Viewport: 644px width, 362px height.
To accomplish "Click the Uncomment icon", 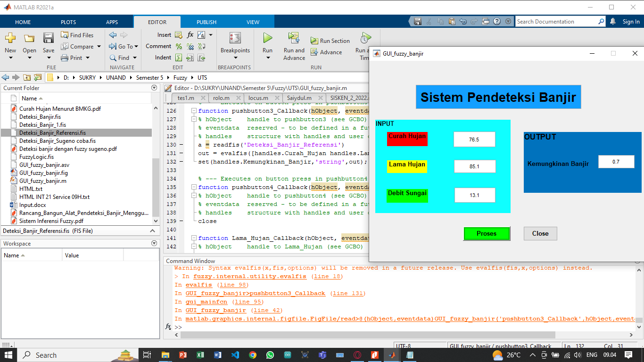I will point(190,46).
